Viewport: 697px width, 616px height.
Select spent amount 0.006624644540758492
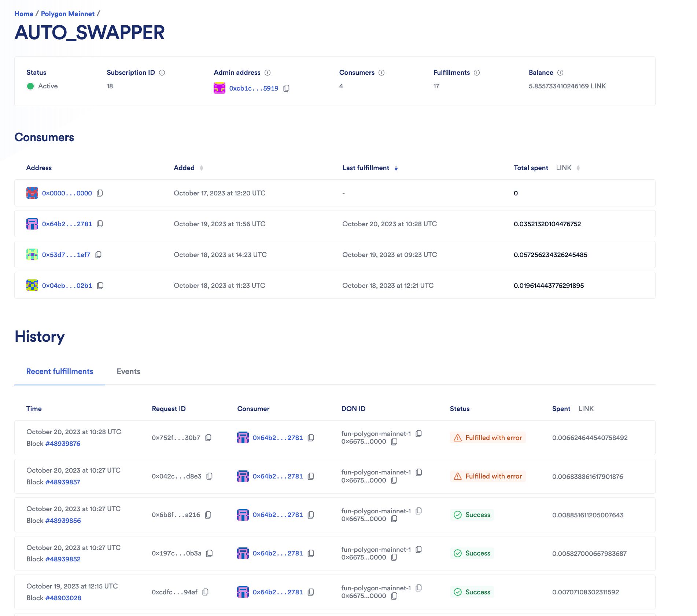pyautogui.click(x=590, y=438)
